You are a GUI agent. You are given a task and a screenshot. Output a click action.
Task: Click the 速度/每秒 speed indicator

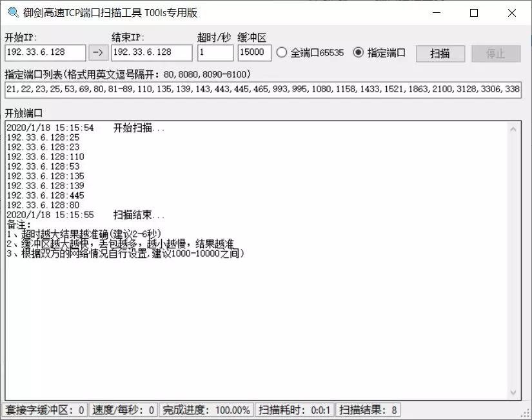(123, 410)
